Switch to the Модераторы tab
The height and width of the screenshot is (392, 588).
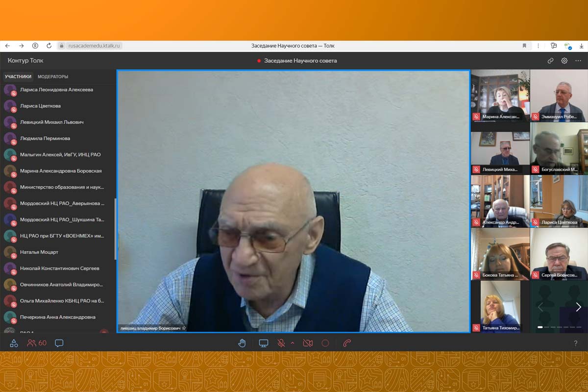tap(53, 76)
